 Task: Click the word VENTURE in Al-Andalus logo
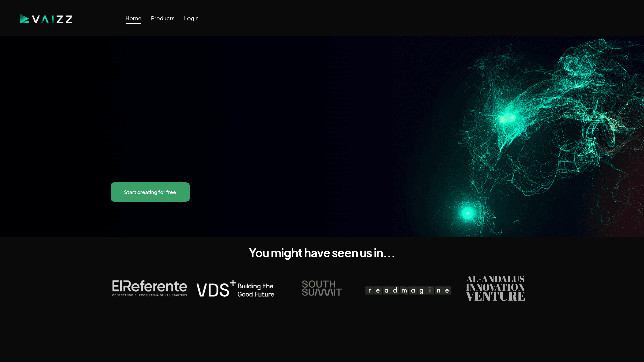(495, 296)
